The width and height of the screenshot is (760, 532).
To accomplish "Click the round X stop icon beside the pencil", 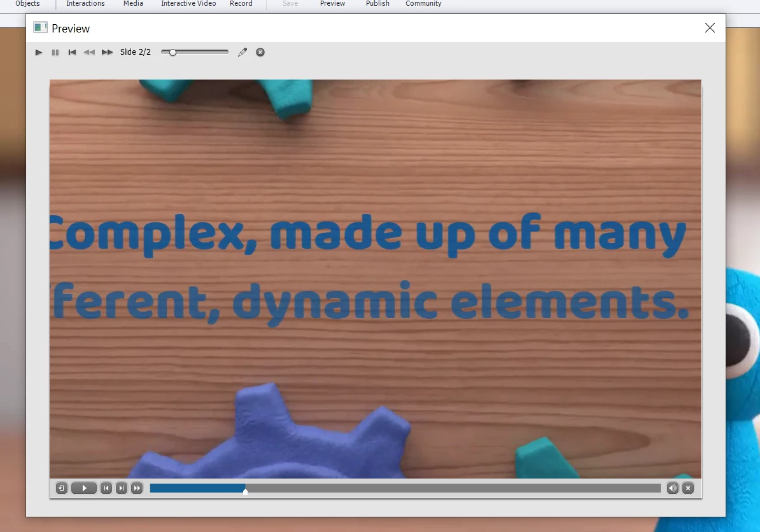I will [260, 52].
